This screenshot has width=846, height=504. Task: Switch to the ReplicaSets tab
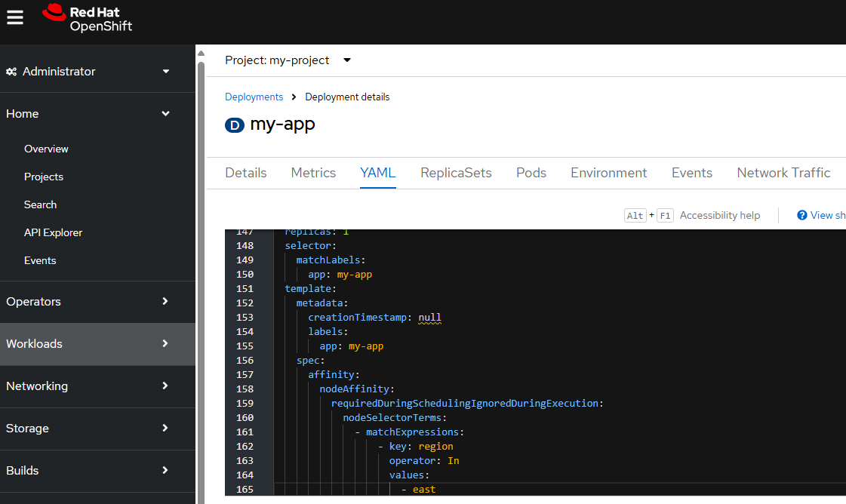click(x=456, y=173)
